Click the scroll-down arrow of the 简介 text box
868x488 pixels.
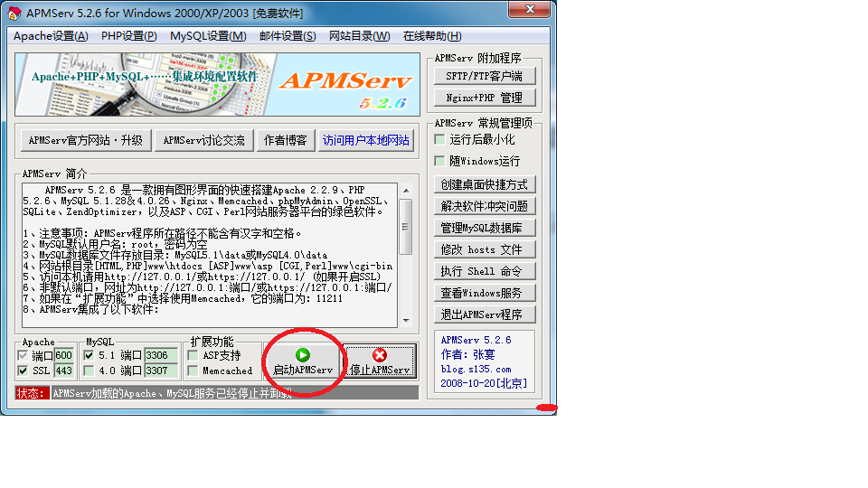tap(406, 320)
